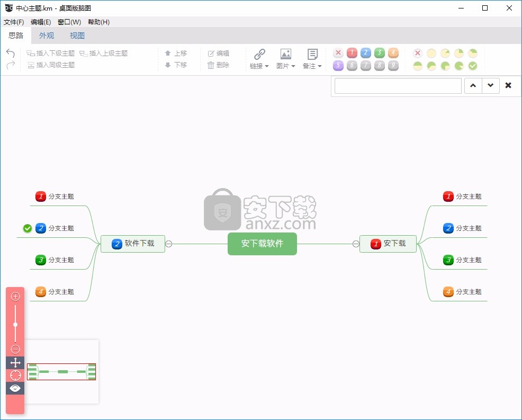The height and width of the screenshot is (420, 522).
Task: Remove priority with the red X icon
Action: (338, 52)
